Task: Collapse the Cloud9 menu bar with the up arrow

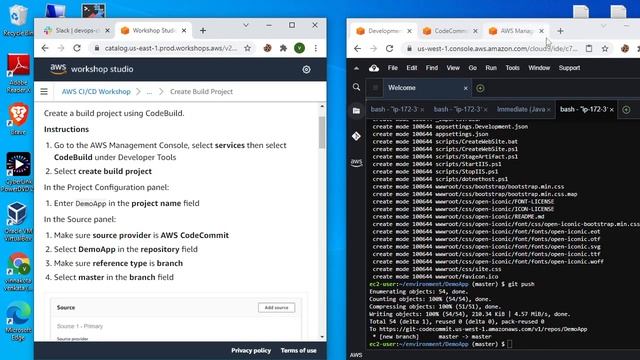Action: coord(356,68)
